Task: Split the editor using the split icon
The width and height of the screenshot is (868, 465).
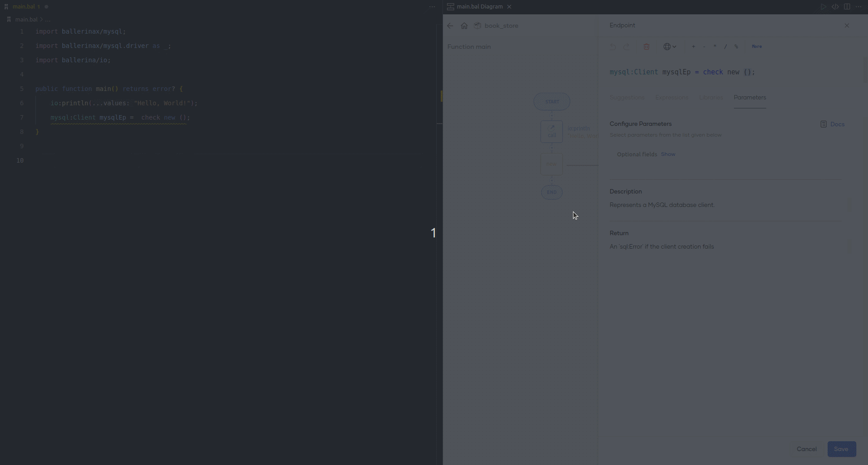Action: [x=847, y=7]
